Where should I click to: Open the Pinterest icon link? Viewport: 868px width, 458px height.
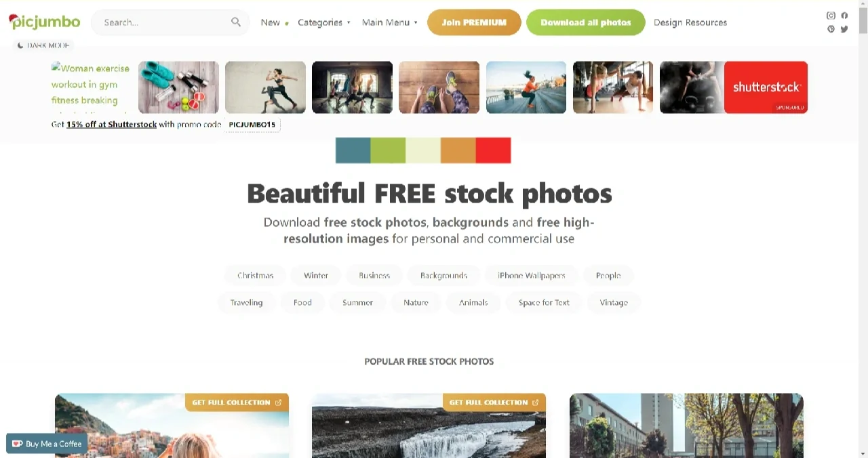[831, 29]
